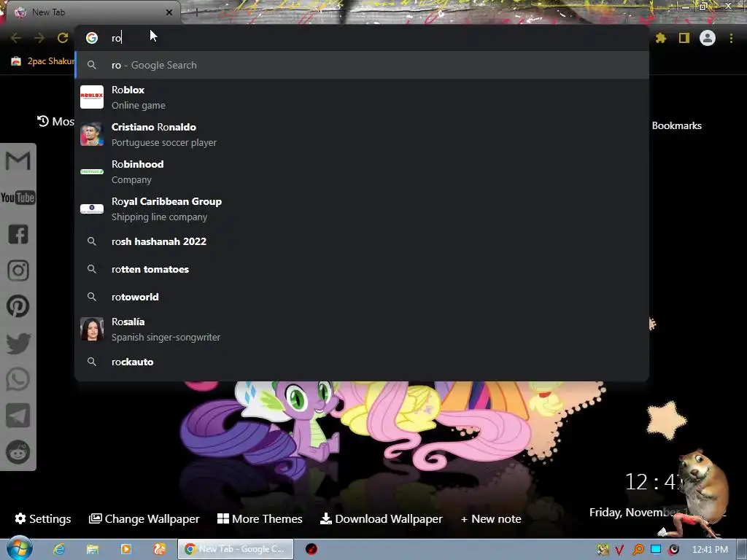Click magnifier icon in system tray
Image resolution: width=747 pixels, height=560 pixels.
638,549
